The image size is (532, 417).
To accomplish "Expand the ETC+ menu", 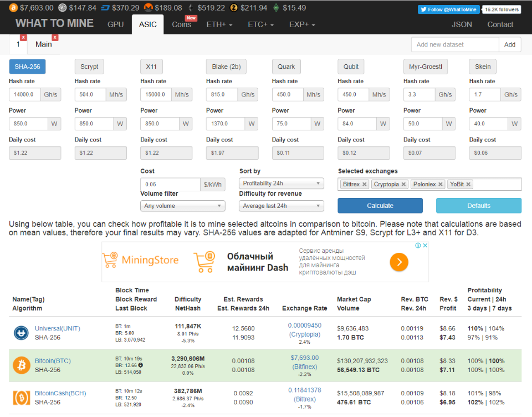I will [260, 24].
